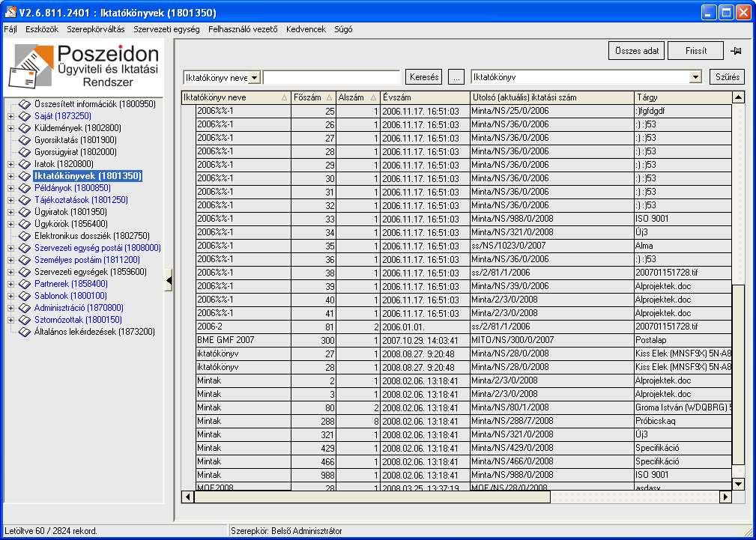Viewport: 756px width, 540px height.
Task: Expand the Adminisztráció tree node
Action: pyautogui.click(x=11, y=308)
